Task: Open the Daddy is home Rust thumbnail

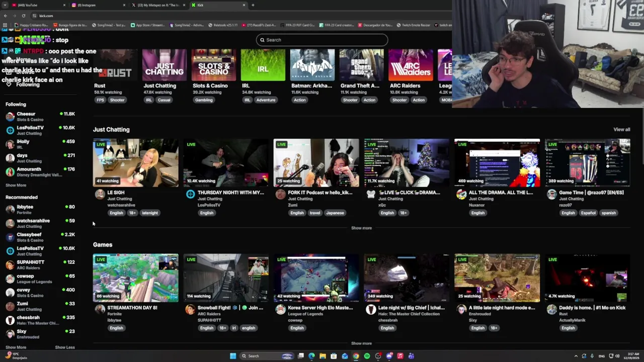Action: coord(588,278)
